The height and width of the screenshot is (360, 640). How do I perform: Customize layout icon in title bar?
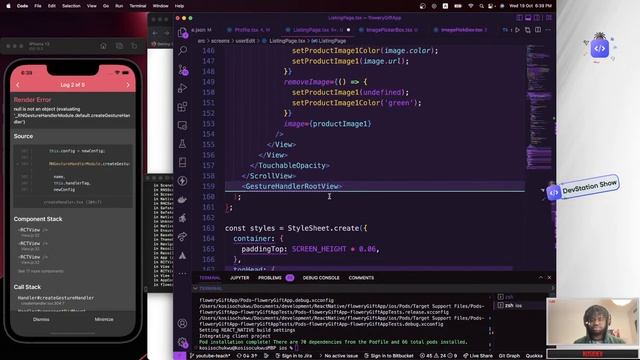coord(549,18)
